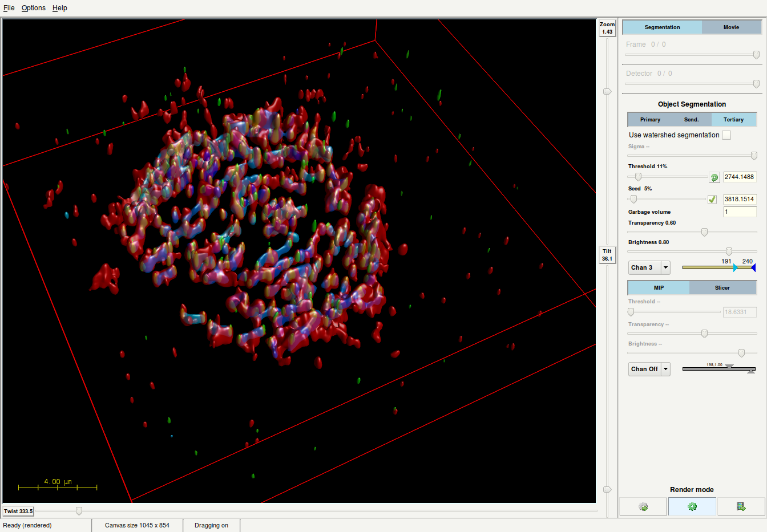Image resolution: width=767 pixels, height=532 pixels.
Task: Click the Garbage volume input field
Action: point(740,212)
